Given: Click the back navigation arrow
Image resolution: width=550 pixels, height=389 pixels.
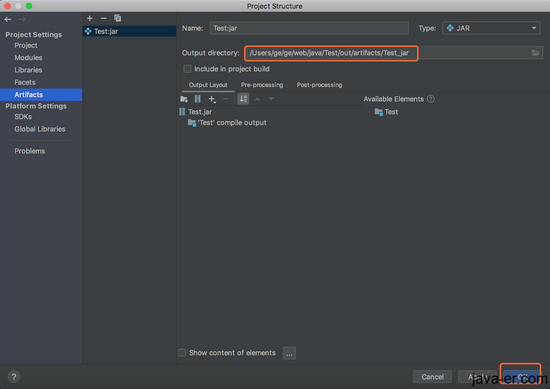Looking at the screenshot, I should [x=8, y=19].
